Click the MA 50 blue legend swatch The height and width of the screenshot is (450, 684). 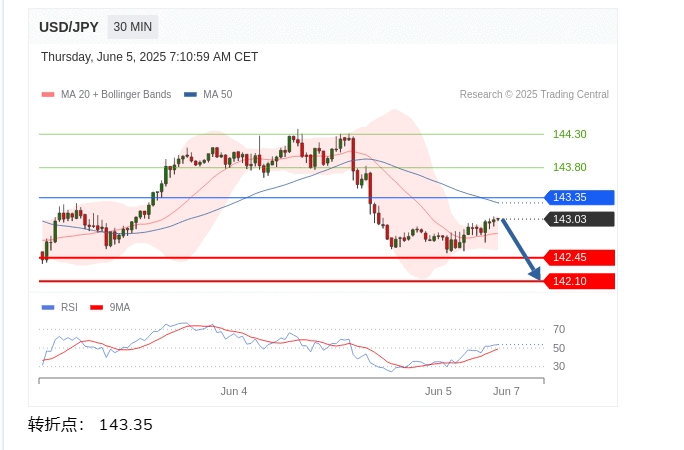click(x=191, y=94)
